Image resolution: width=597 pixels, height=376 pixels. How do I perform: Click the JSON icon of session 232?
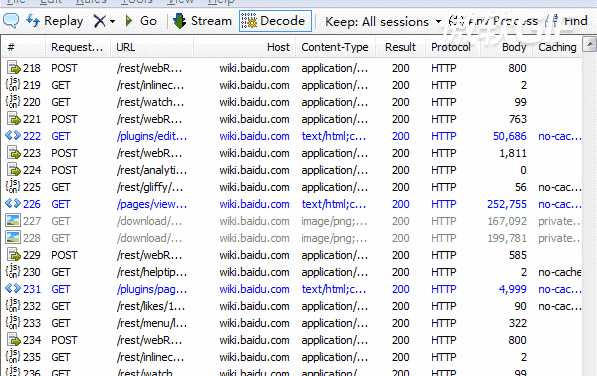click(13, 306)
